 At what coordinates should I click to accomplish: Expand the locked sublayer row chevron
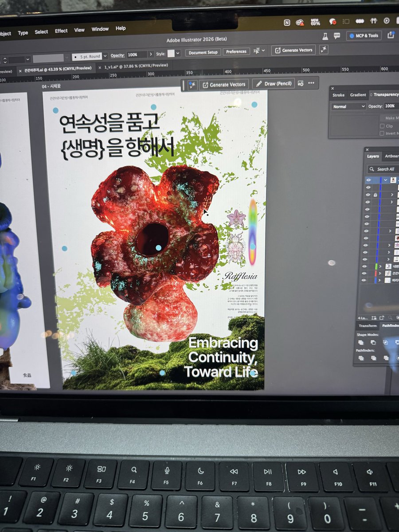(392, 195)
